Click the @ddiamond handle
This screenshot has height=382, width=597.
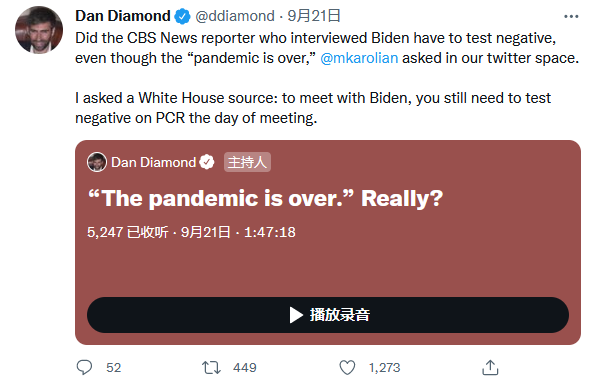[235, 16]
